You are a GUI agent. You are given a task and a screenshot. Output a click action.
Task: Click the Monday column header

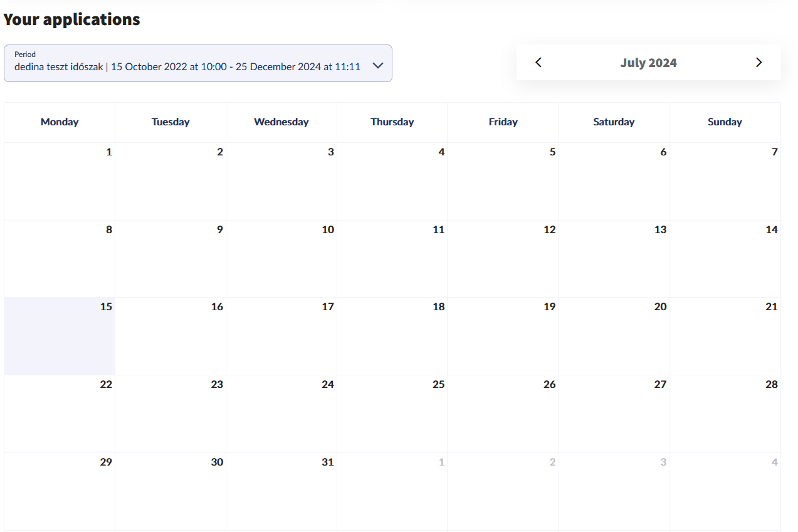click(60, 122)
